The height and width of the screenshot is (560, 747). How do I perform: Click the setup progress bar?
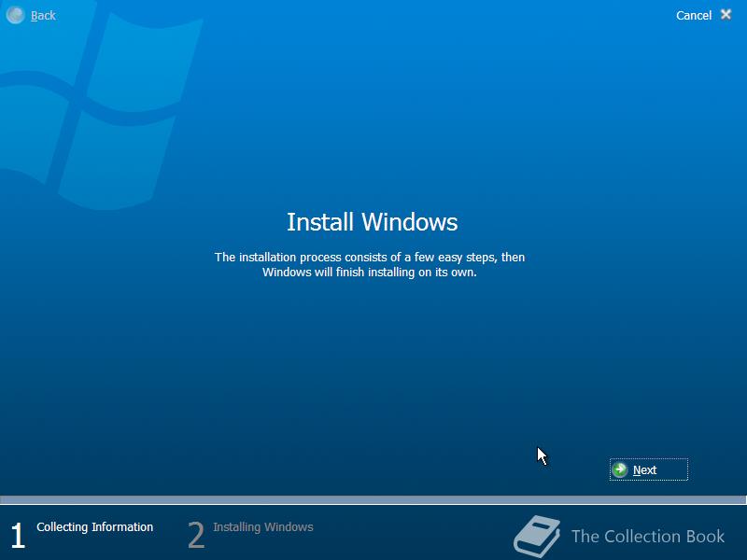pyautogui.click(x=373, y=499)
